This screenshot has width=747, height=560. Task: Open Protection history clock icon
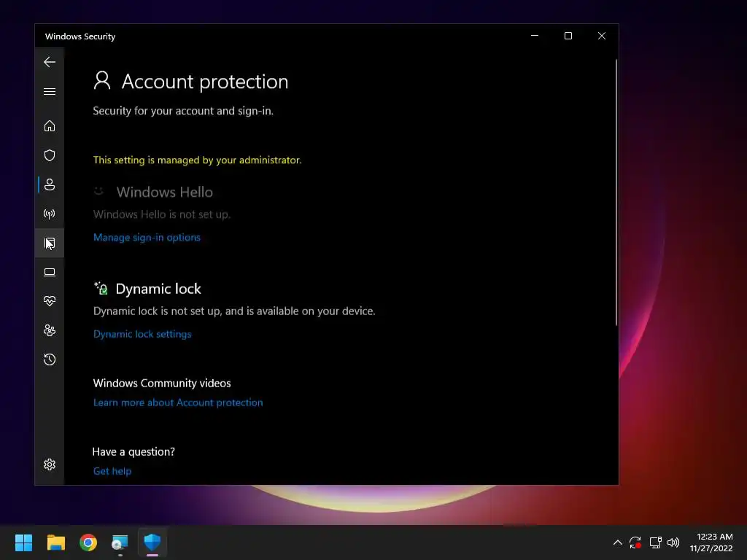click(x=50, y=359)
